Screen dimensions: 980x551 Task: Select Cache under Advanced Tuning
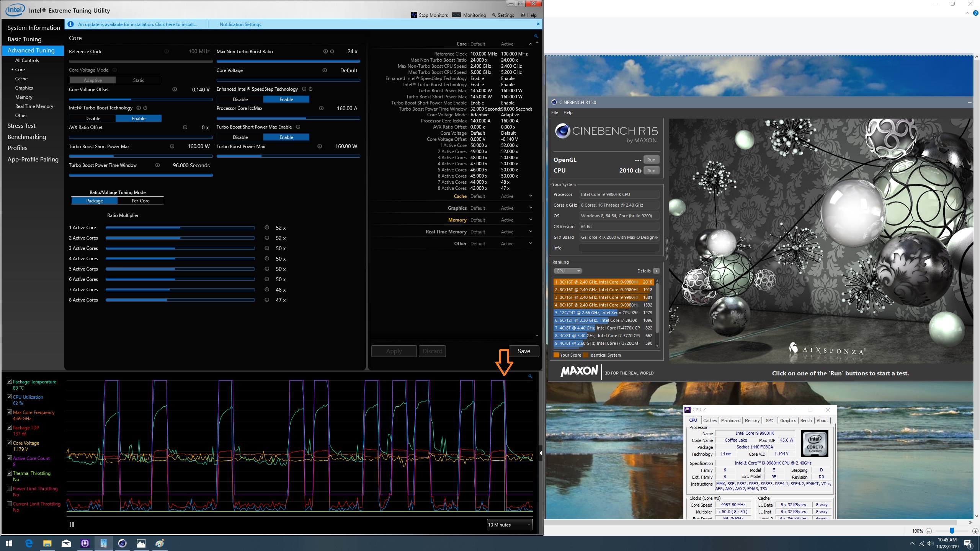pyautogui.click(x=21, y=79)
